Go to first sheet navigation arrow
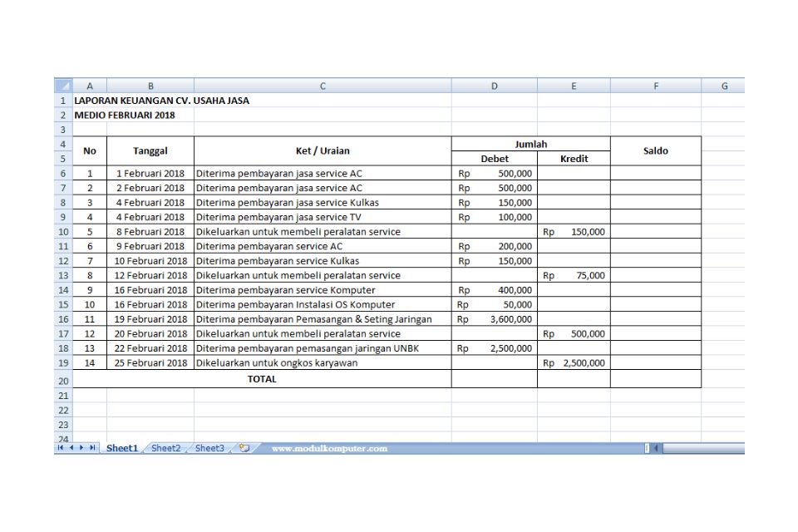This screenshot has height=532, width=798. pyautogui.click(x=61, y=448)
